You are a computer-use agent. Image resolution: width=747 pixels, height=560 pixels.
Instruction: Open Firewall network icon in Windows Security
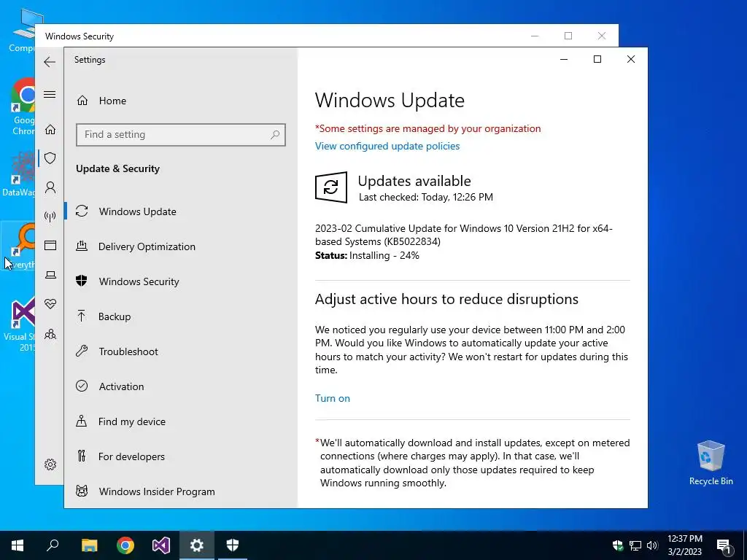[x=50, y=217]
